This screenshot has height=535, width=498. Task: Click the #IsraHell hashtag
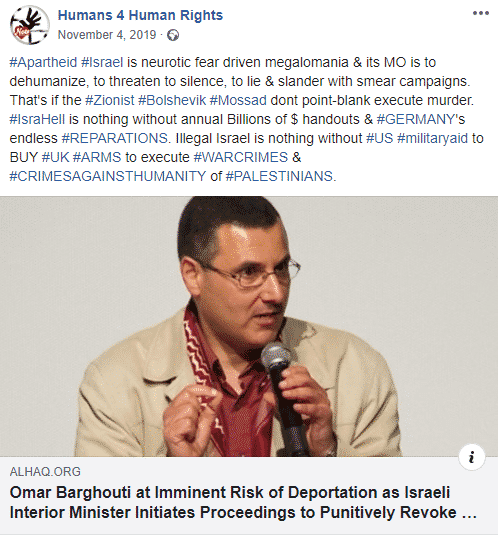pos(37,119)
